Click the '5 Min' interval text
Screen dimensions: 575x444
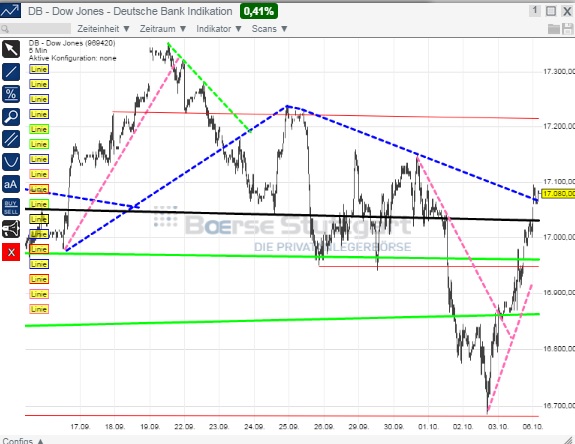(x=38, y=51)
